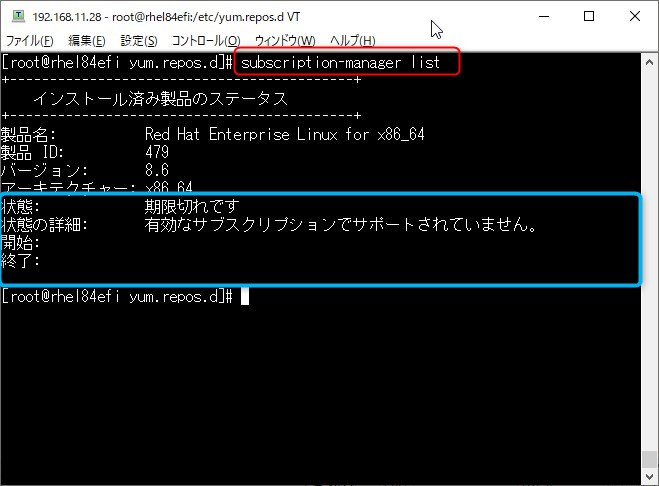Click the '状態の詳細:' label
This screenshot has height=486, width=659.
point(44,224)
